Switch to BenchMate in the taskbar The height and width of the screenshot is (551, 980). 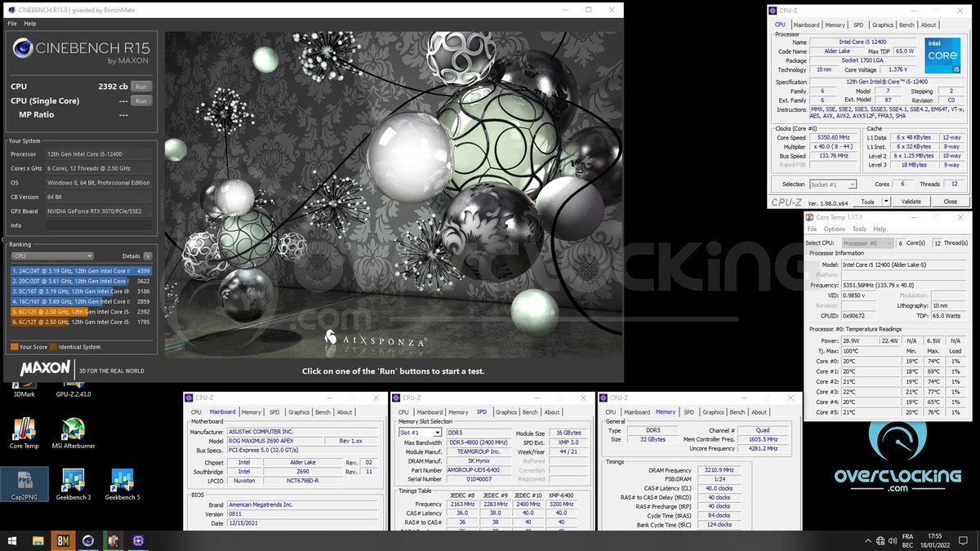pyautogui.click(x=63, y=540)
